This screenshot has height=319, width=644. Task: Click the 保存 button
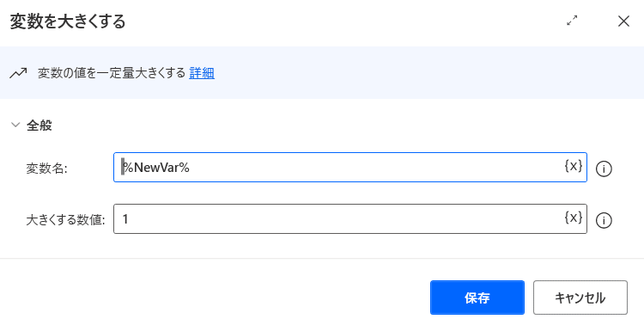pyautogui.click(x=477, y=298)
